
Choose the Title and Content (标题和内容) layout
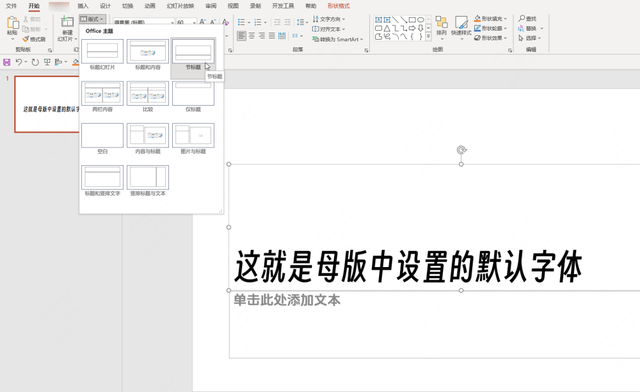148,55
